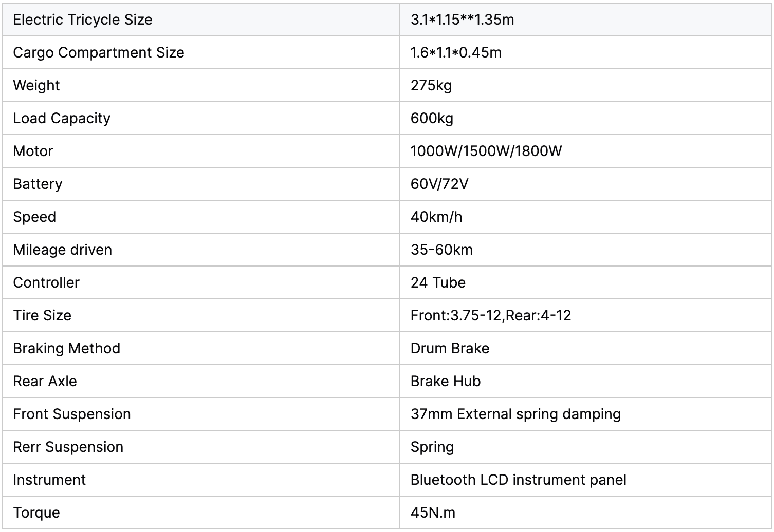Select the 275kg weight value
This screenshot has height=532, width=774.
tap(431, 85)
